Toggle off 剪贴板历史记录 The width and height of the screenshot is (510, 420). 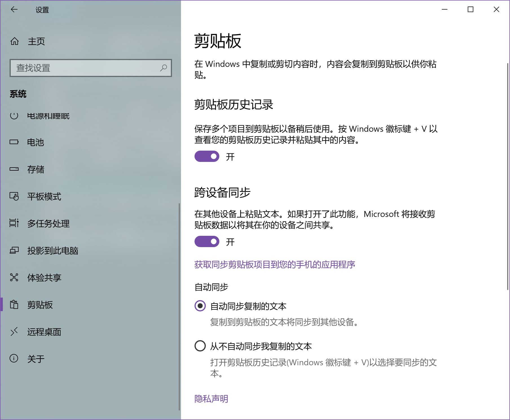coord(207,157)
